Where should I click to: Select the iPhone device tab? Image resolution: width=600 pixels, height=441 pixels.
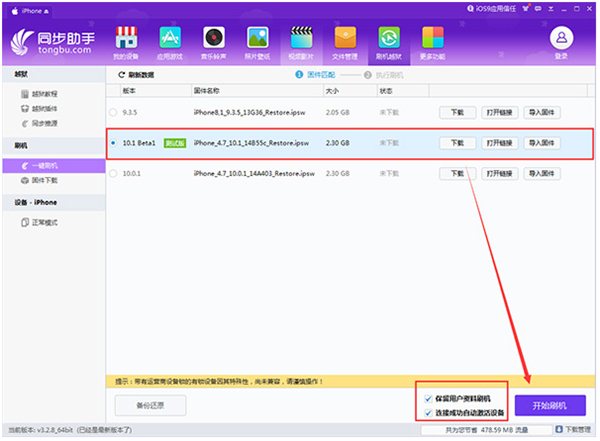[31, 11]
